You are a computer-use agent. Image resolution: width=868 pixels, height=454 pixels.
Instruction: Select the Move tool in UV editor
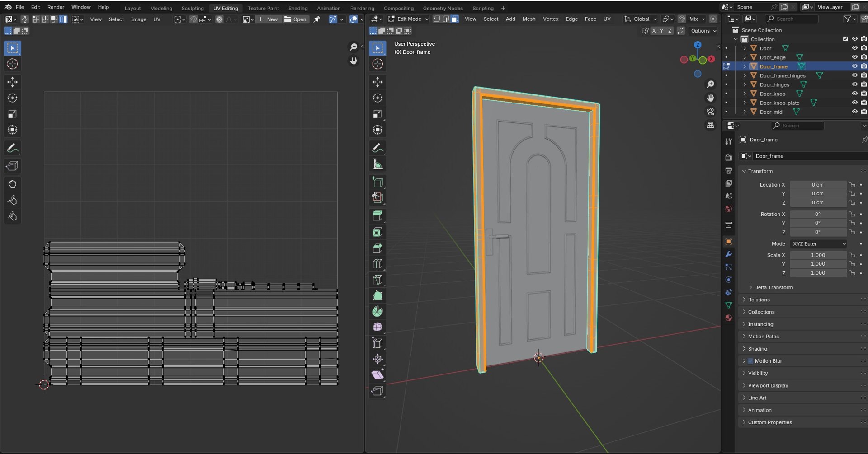tap(13, 82)
